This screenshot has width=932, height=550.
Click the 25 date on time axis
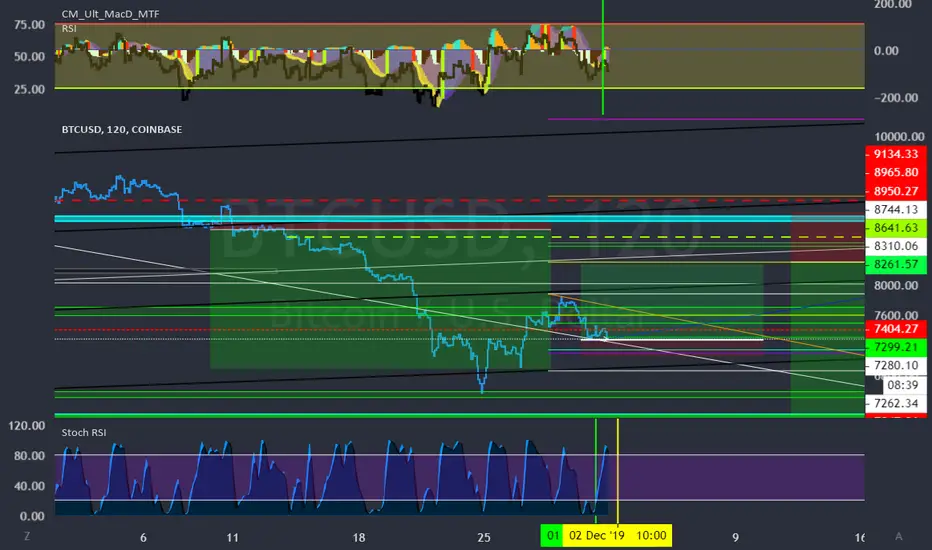coord(484,538)
